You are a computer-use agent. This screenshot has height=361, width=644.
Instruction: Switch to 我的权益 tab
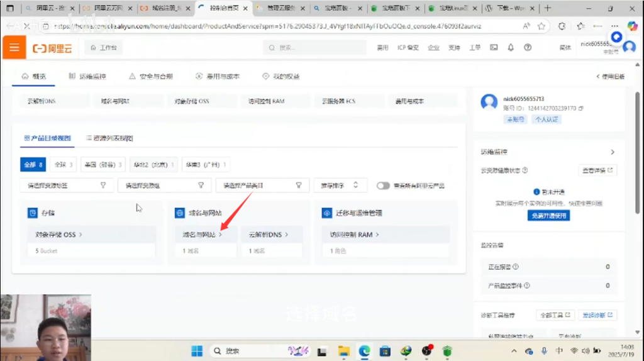pos(281,76)
